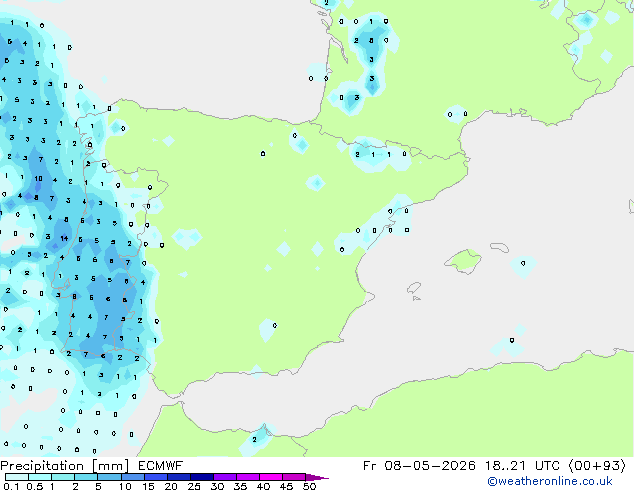The height and width of the screenshot is (490, 634).
Task: Click the legend label '20'
Action: coord(171,486)
